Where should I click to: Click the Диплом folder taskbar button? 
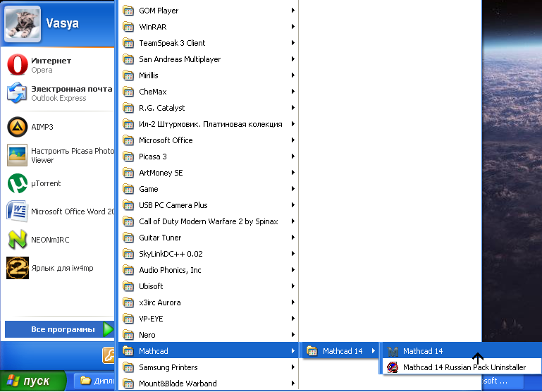pyautogui.click(x=94, y=381)
